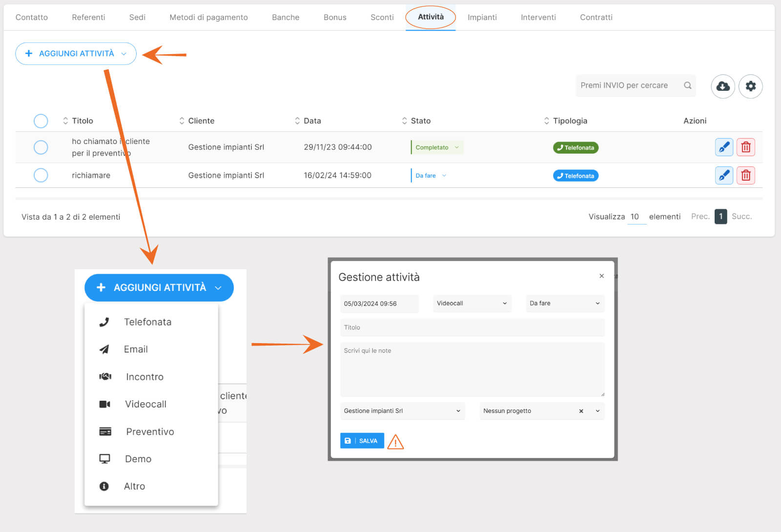Click the top 'Aggiungi attività' outlined button
The width and height of the screenshot is (781, 532).
click(x=76, y=54)
